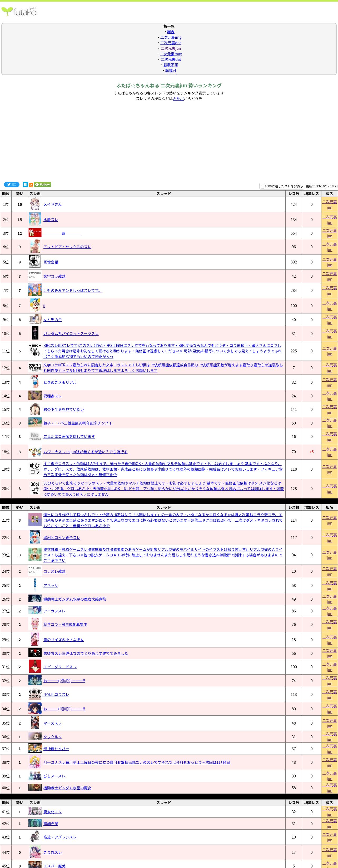Open the 女と男の子 thread
Screen dimensions: 338x868
[53, 320]
